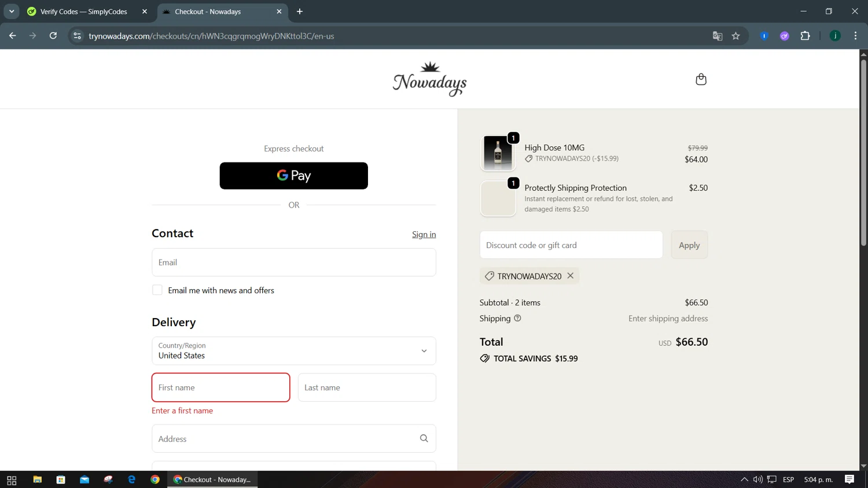The width and height of the screenshot is (868, 488).
Task: Click the network tray icon
Action: coord(772,479)
